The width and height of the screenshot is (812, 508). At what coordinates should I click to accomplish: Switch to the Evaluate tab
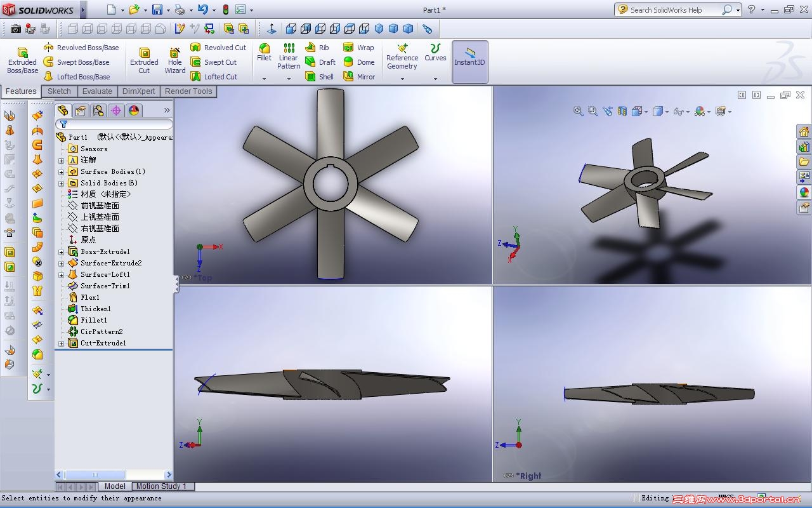tap(97, 91)
